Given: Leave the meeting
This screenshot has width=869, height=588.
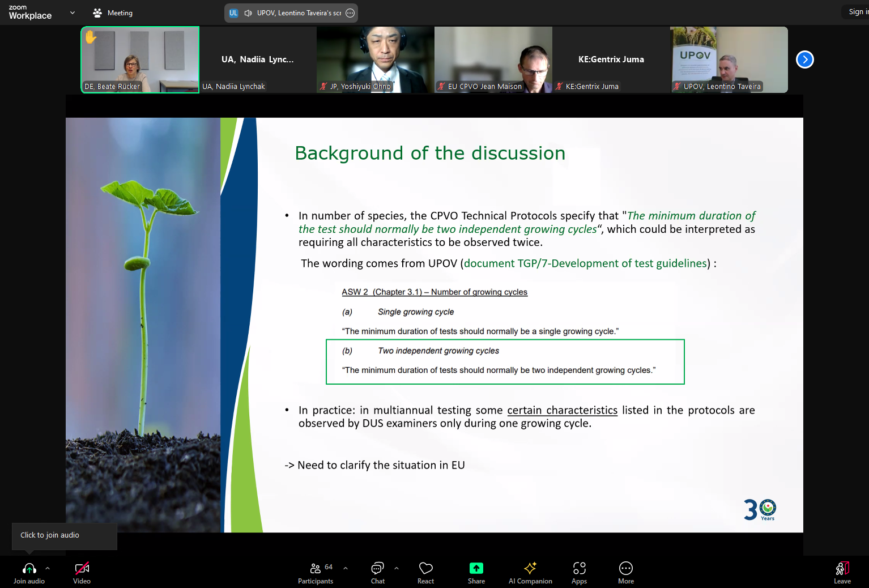Looking at the screenshot, I should click(x=842, y=572).
